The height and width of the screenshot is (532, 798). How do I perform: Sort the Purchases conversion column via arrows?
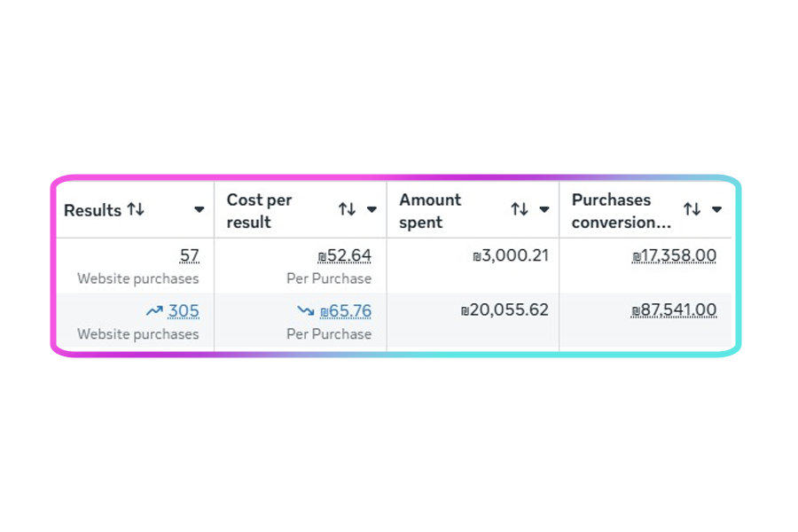tap(692, 209)
